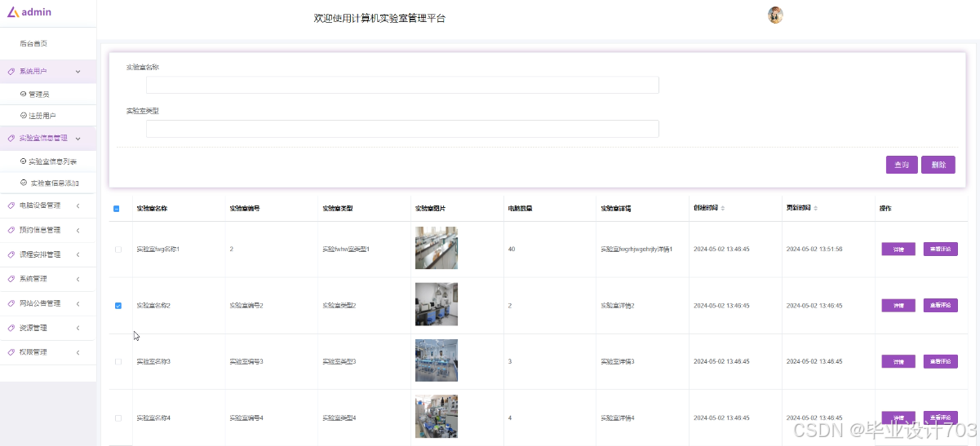Click the tag icon beside 系统管理
This screenshot has height=446, width=980.
11,279
